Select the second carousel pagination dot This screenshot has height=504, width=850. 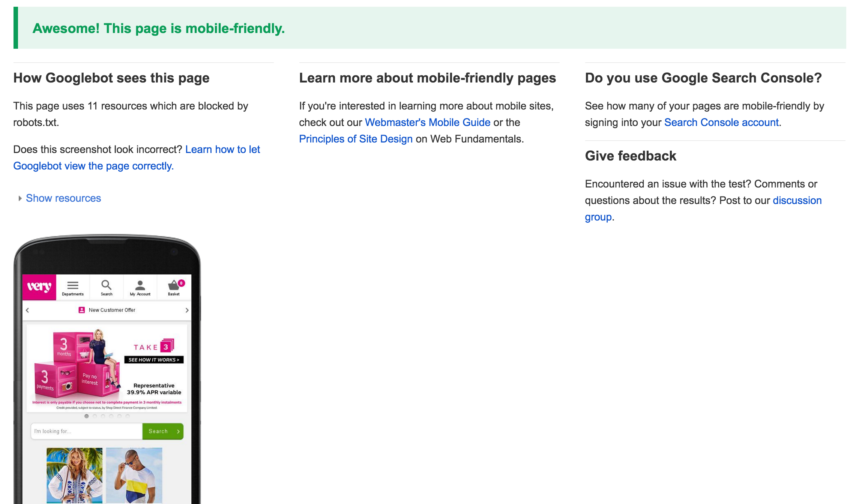point(95,416)
